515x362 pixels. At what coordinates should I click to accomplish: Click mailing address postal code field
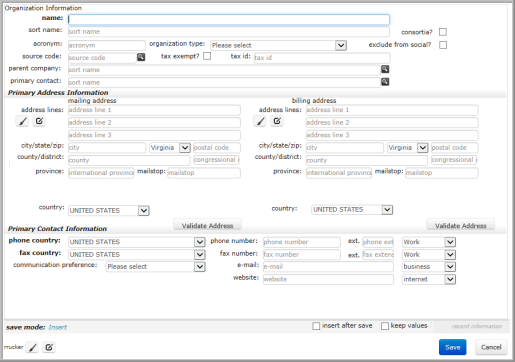pyautogui.click(x=217, y=148)
